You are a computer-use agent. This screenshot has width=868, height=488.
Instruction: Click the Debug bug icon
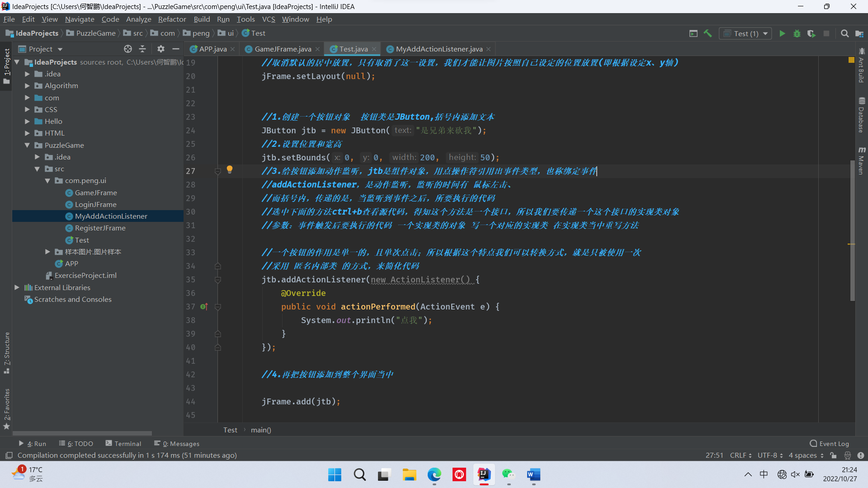797,33
